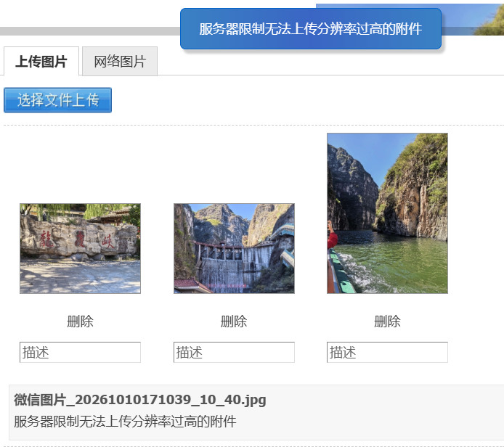Viewport: 504px width, 447px height.
Task: Focus the 描述 field under the rock inscription image
Action: (80, 352)
